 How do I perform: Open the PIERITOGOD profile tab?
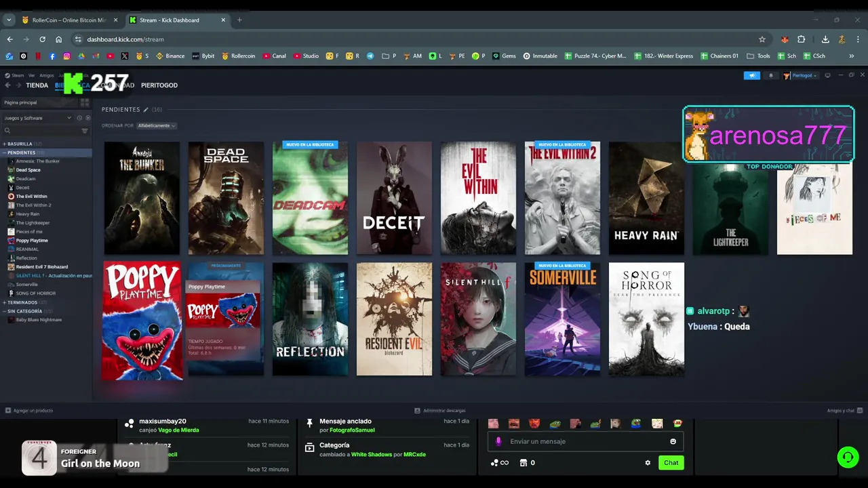pyautogui.click(x=159, y=85)
